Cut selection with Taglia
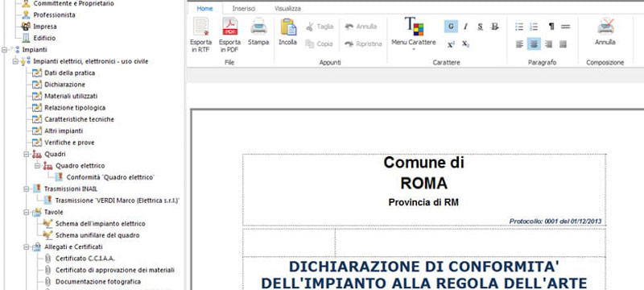 (320, 27)
